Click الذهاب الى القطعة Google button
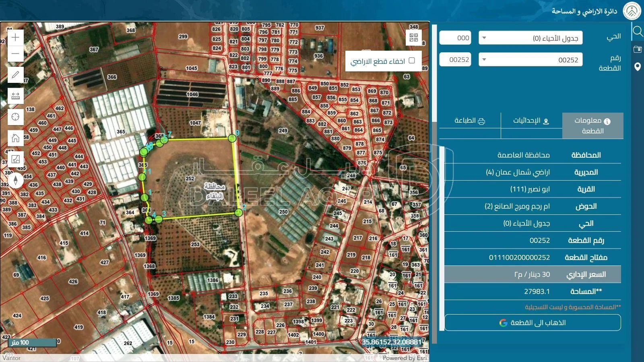 pyautogui.click(x=533, y=323)
